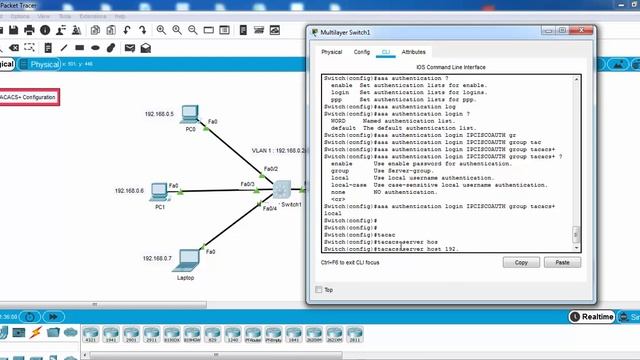Viewport: 640px width, 360px height.
Task: Click device list scroll left arrow
Action: tap(85, 355)
